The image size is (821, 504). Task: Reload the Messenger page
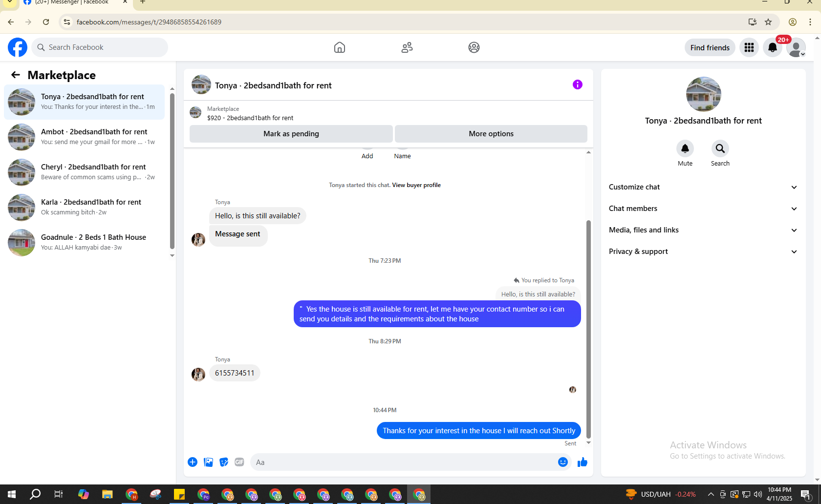click(x=46, y=22)
